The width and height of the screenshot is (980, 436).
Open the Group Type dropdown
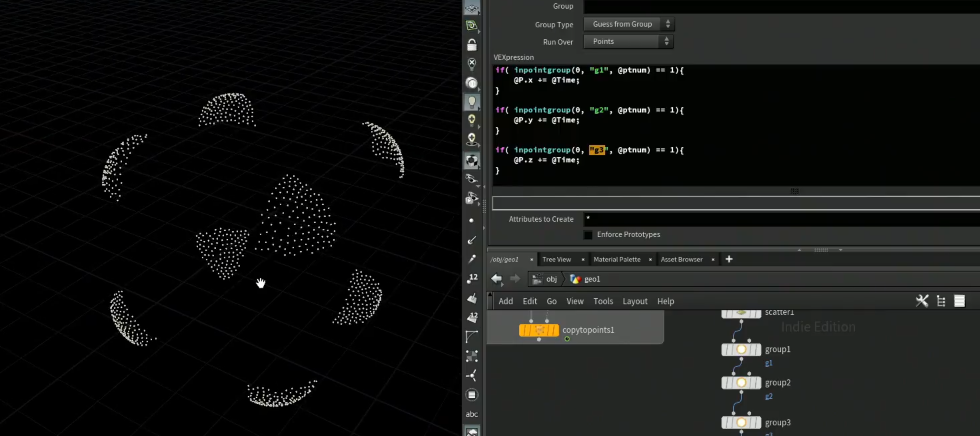628,24
